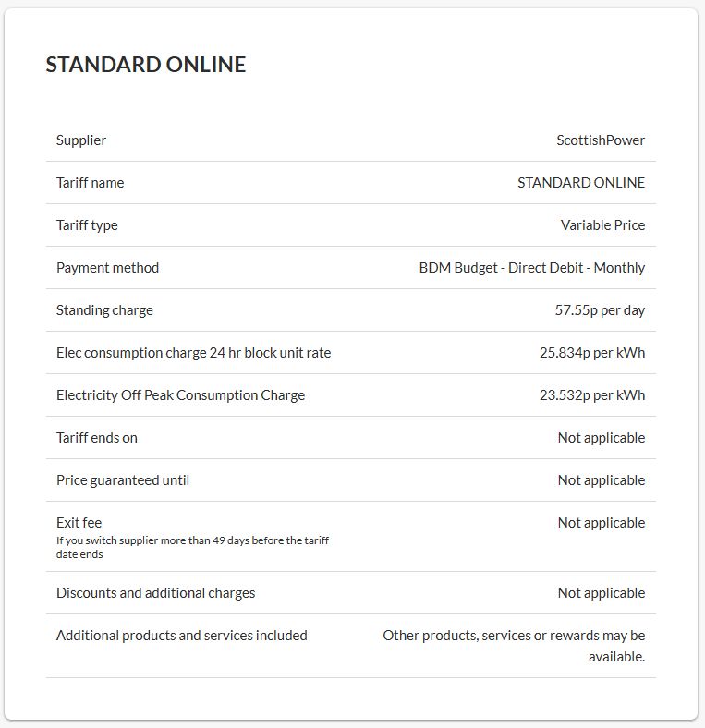This screenshot has width=705, height=728.
Task: Select STANDARD ONLINE value in the Tariff name row
Action: 581,183
